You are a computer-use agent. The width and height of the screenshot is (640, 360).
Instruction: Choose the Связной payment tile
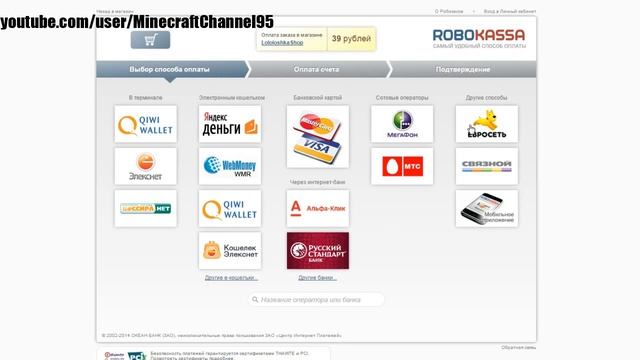click(x=487, y=166)
